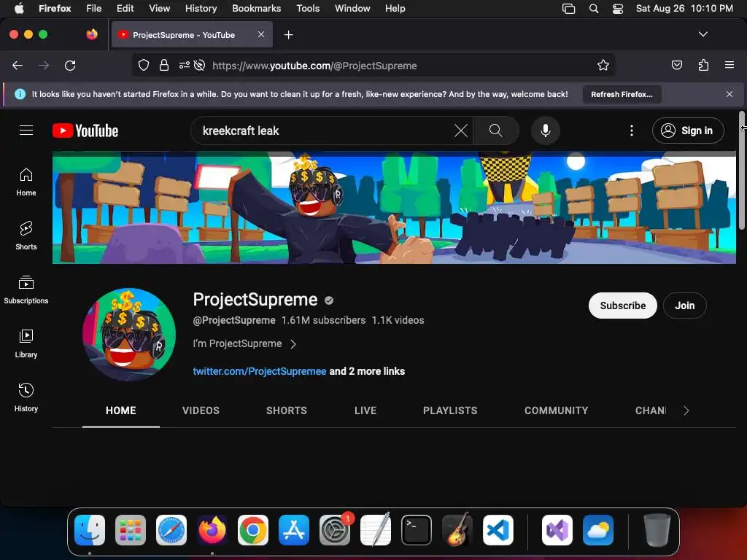
Task: Open the View menu
Action: point(159,8)
